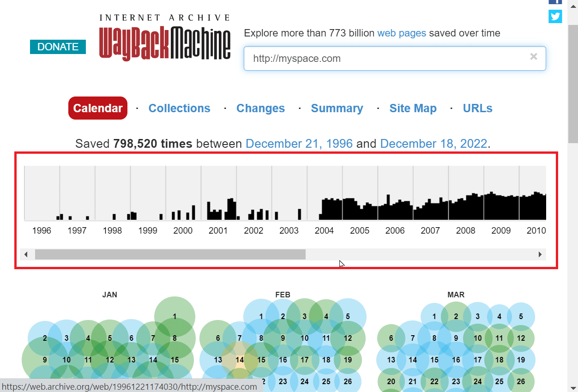Open February 5 calendar capture
This screenshot has height=392, width=578.
[348, 317]
